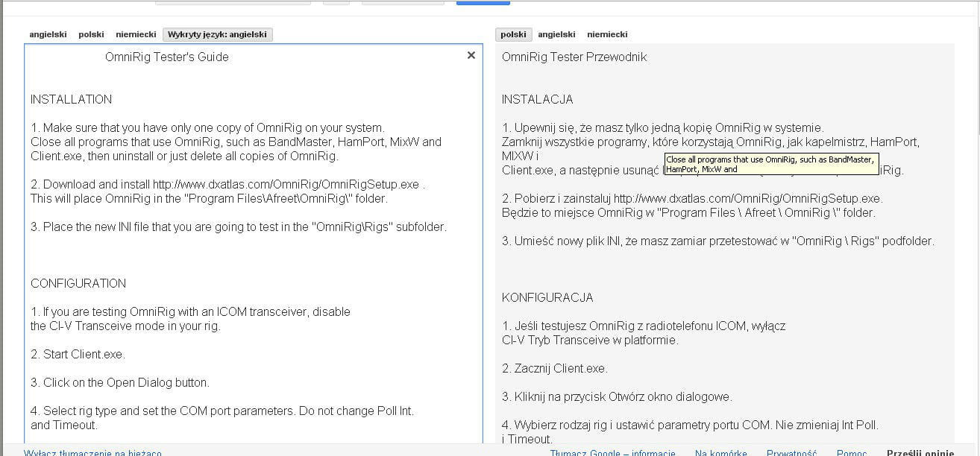Click the translated line '1. Upewnij się, że masz tylko...'
The width and height of the screenshot is (980, 456).
pyautogui.click(x=663, y=128)
